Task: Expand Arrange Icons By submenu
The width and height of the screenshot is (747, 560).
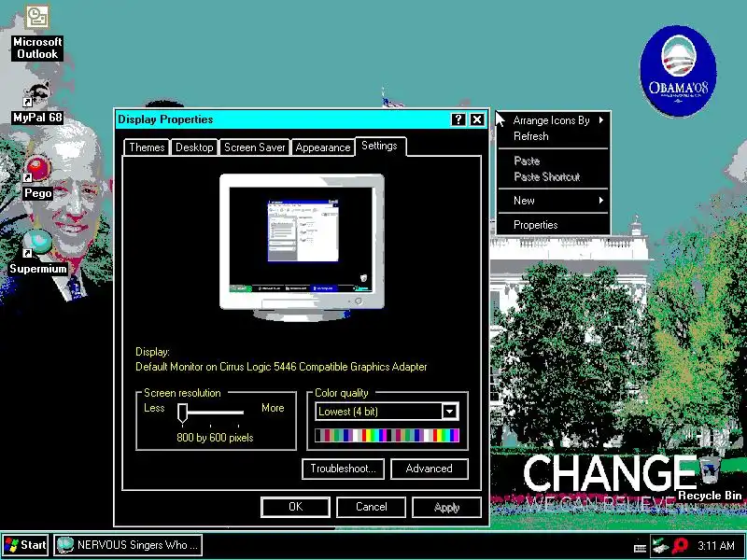Action: pyautogui.click(x=553, y=120)
